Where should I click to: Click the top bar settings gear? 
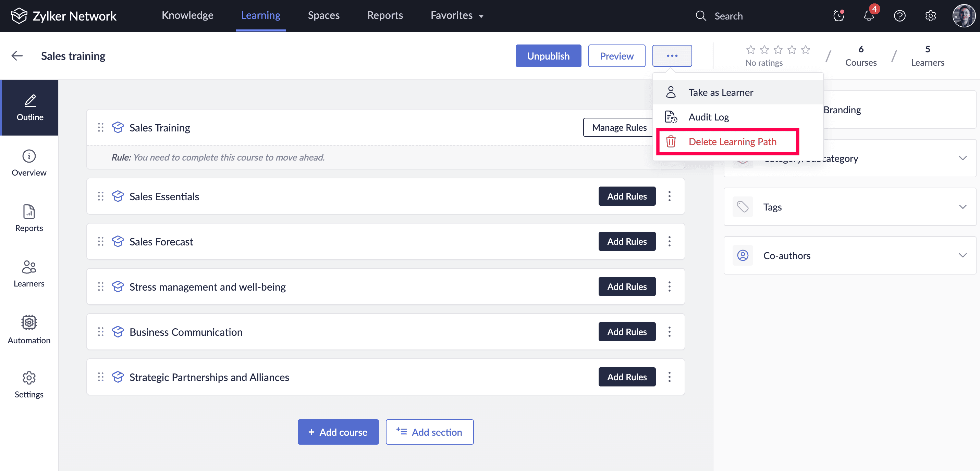[930, 16]
